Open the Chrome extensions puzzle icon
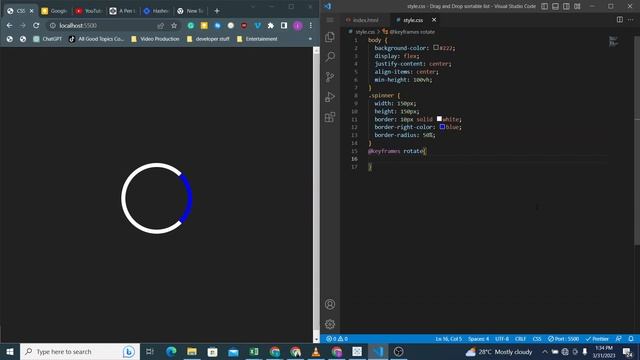640x360 pixels. (270, 25)
